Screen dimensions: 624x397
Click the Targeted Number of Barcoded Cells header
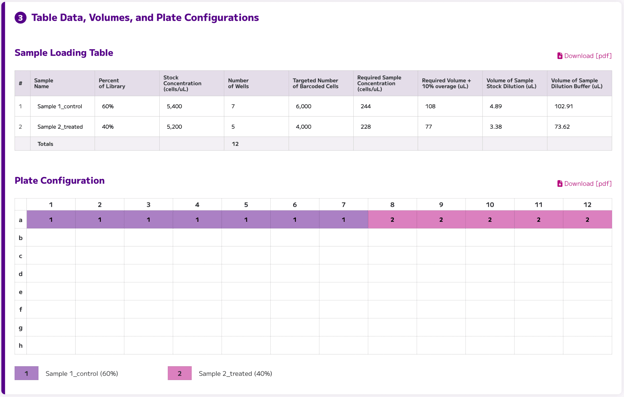[x=321, y=83]
